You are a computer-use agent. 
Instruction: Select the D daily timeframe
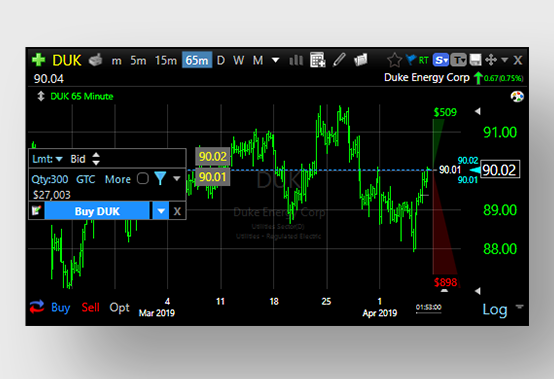[x=221, y=60]
